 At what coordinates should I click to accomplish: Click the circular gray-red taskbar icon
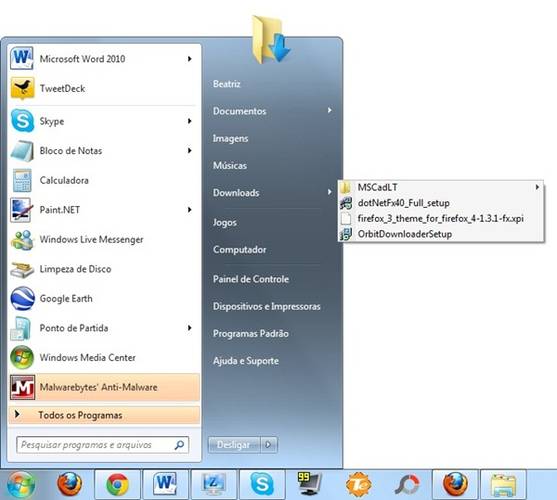point(406,484)
